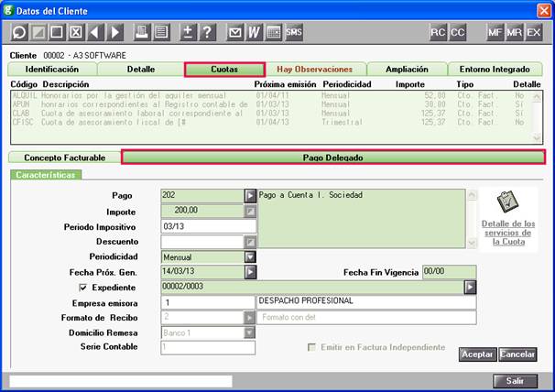Switch to the Detalle tab
Image resolution: width=555 pixels, height=392 pixels.
[141, 70]
